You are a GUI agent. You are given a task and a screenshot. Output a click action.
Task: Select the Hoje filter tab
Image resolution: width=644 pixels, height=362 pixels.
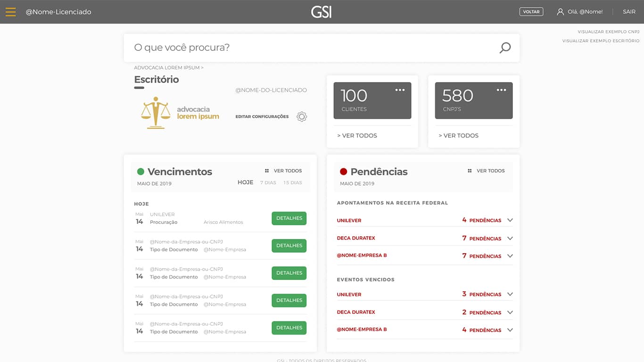[245, 182]
